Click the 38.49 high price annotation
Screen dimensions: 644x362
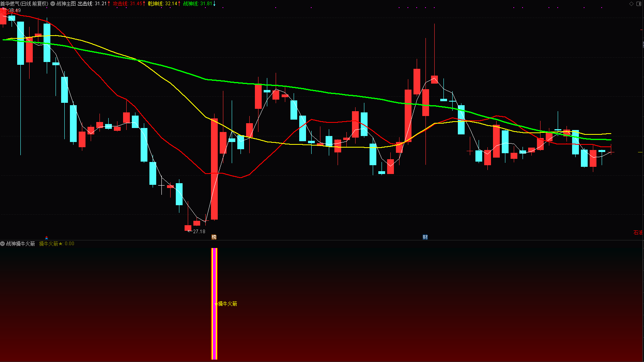tap(14, 10)
